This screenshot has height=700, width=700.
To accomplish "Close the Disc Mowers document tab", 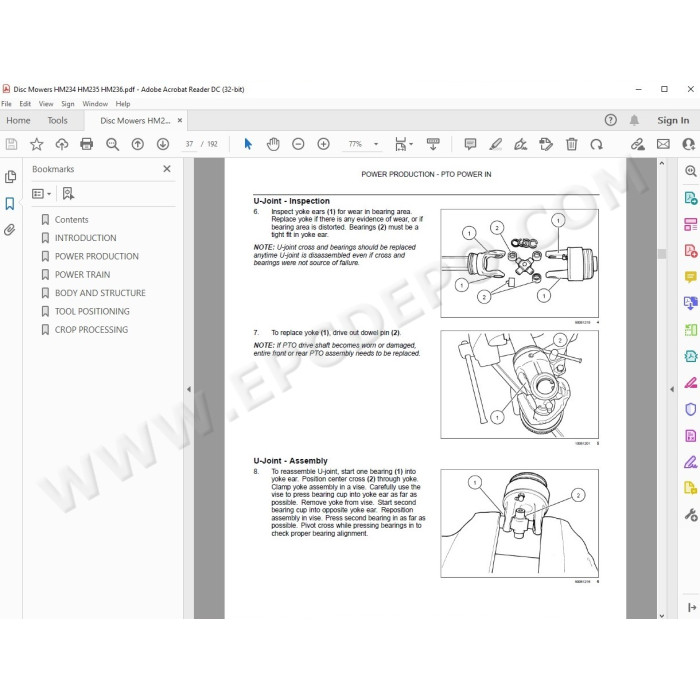I will 179,121.
